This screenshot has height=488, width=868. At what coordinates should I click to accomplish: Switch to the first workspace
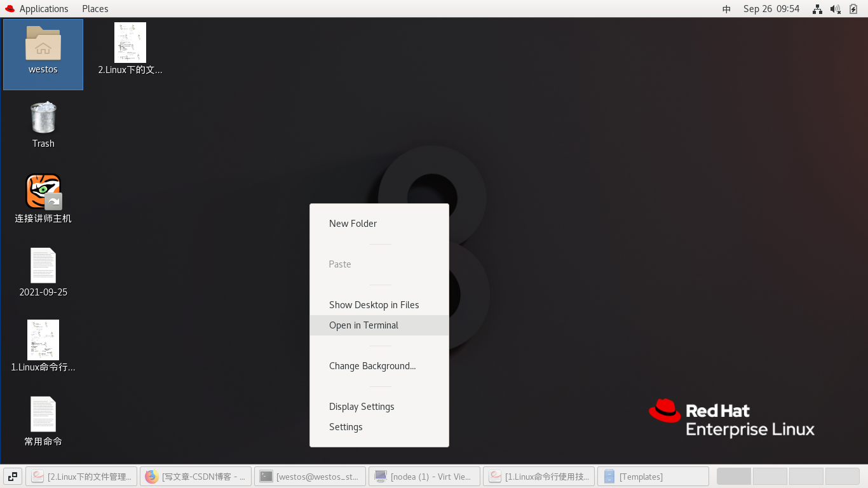click(x=734, y=477)
